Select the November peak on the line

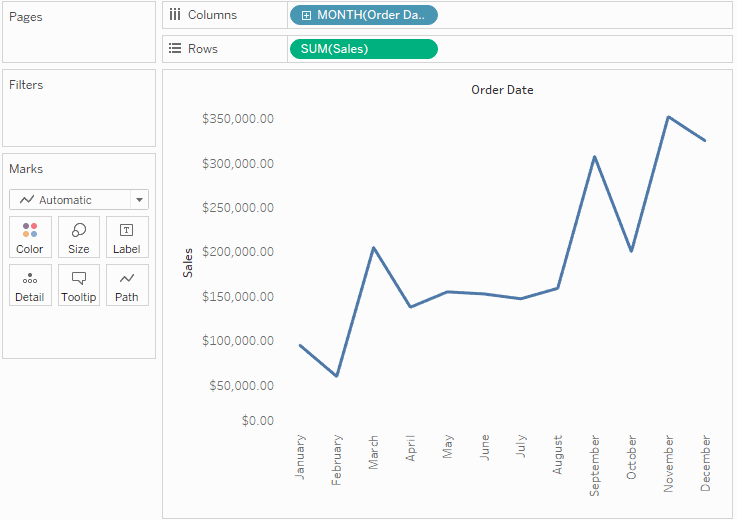point(668,117)
